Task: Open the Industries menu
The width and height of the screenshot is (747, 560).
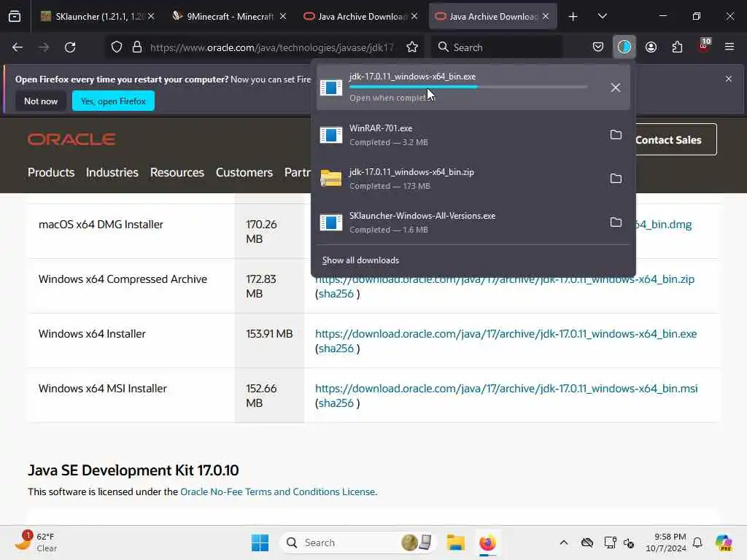Action: [x=112, y=172]
